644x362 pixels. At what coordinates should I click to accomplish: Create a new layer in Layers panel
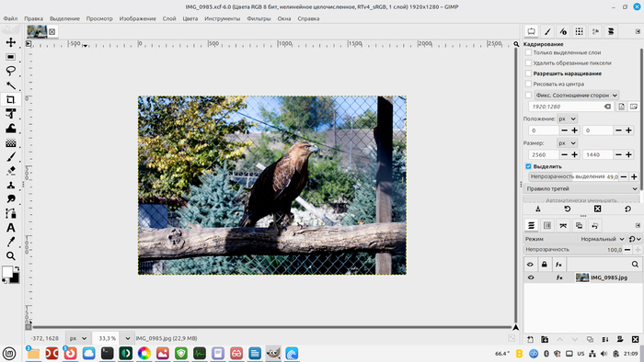click(530, 339)
